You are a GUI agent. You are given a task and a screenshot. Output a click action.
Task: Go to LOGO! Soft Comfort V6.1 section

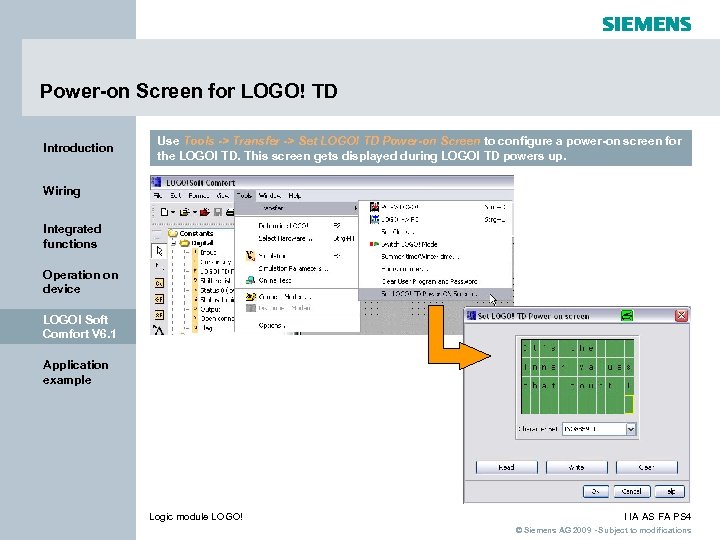coord(68,326)
